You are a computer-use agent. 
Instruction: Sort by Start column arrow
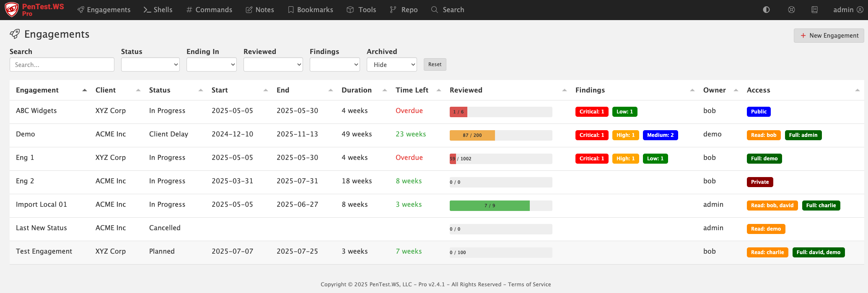[x=266, y=90]
